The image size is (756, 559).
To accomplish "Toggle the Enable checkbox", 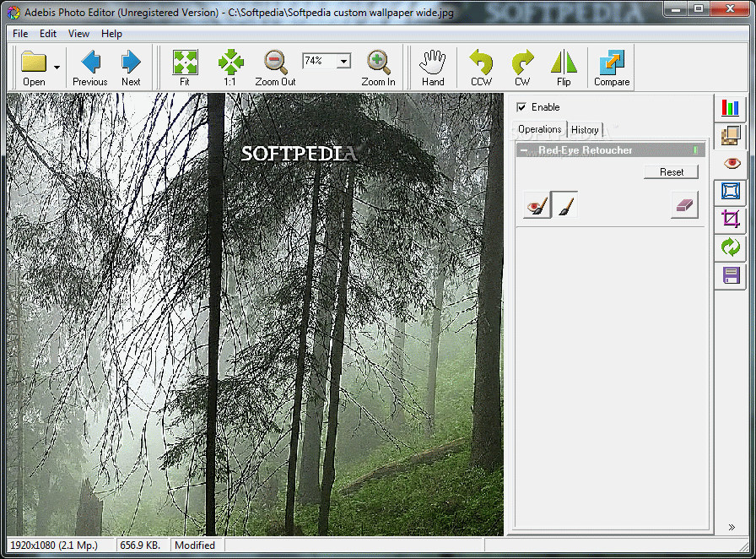I will coord(521,107).
